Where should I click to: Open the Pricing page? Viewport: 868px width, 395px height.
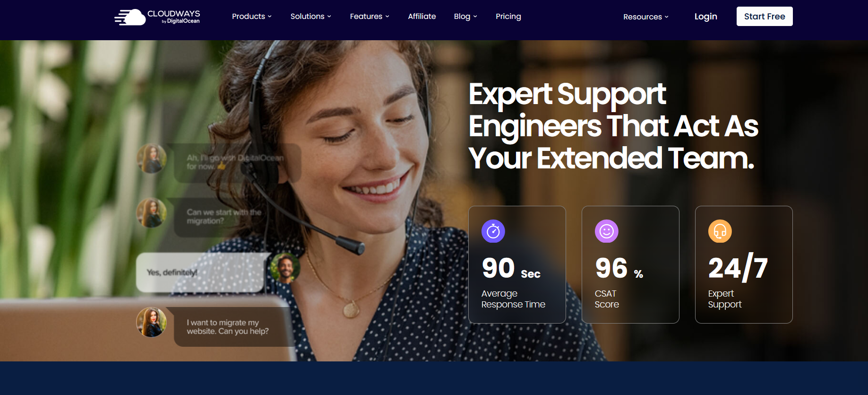pyautogui.click(x=508, y=17)
